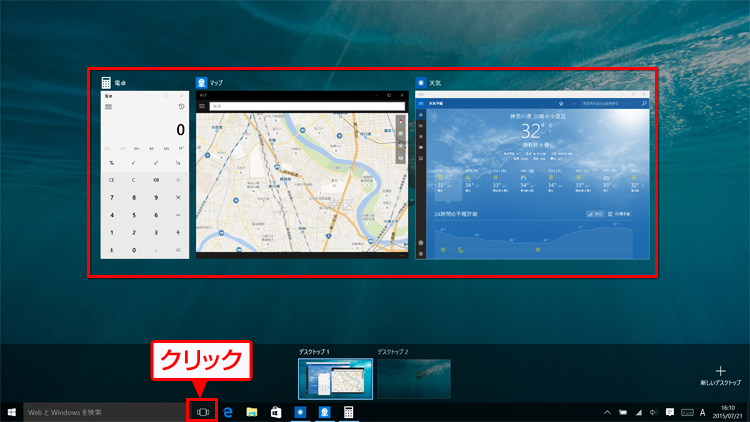Toggle the IME input mode indicator A
Viewport: 750px width, 422px height.
(702, 412)
